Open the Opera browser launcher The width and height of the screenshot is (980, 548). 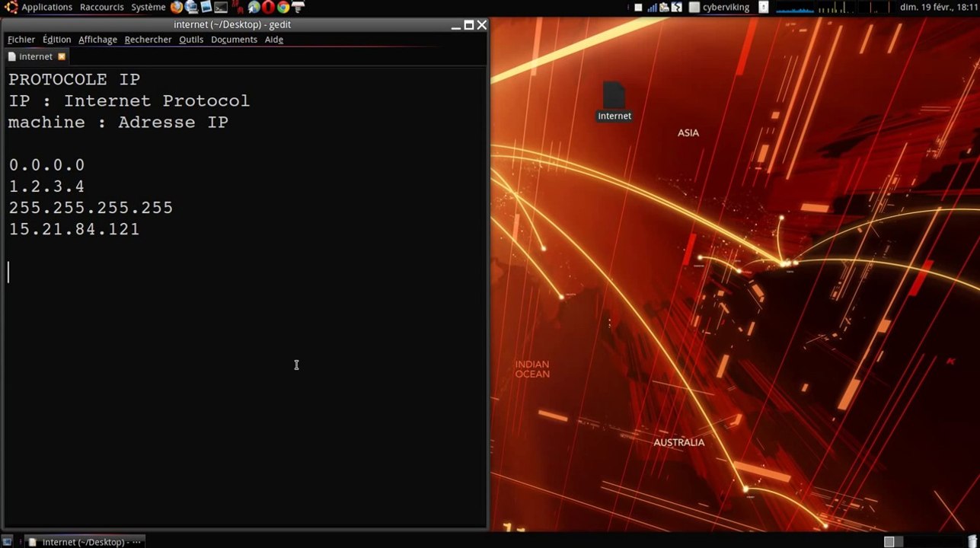pos(268,8)
